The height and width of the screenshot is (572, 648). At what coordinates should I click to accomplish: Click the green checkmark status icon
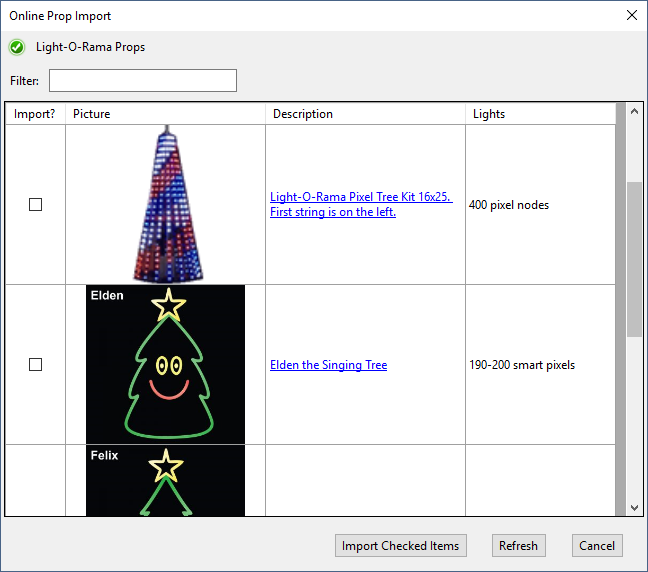pos(17,47)
